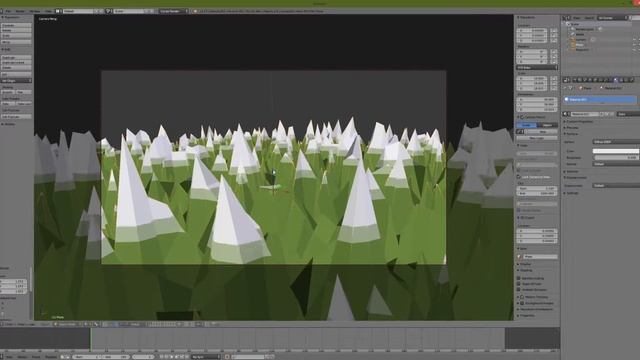Toggle the Grease Pencil checkbox
Viewport: 640px width, 360px height.
tap(522, 117)
